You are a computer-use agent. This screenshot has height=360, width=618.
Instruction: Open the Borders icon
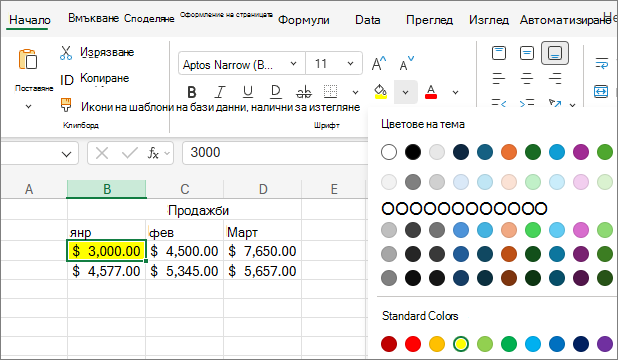click(330, 92)
